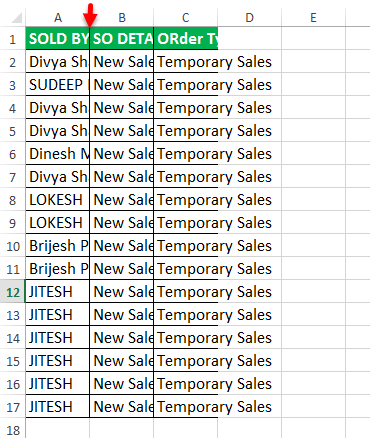The width and height of the screenshot is (370, 438).
Task: Select the LOKESH cell in row 8
Action: pos(58,200)
